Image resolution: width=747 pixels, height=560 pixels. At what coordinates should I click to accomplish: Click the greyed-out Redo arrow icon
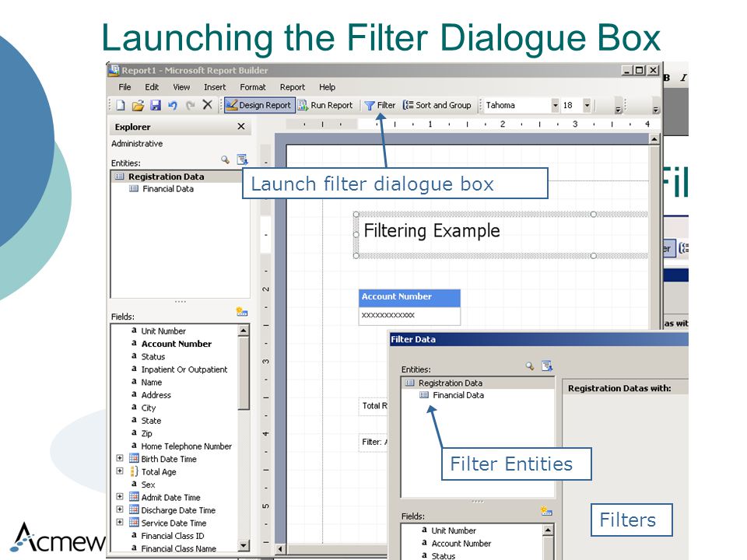(x=190, y=105)
